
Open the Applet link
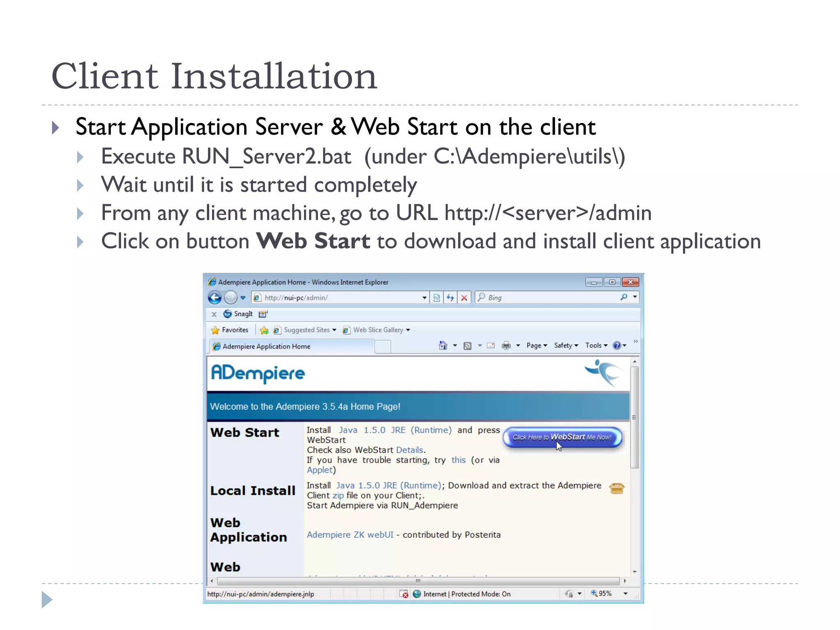320,470
